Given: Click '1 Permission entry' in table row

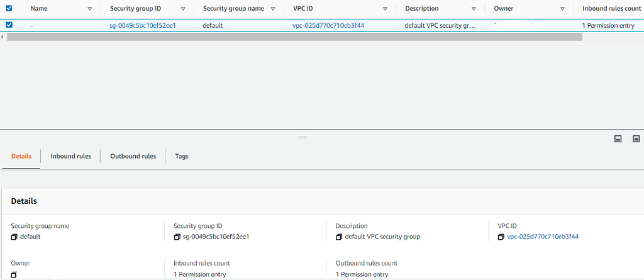Looking at the screenshot, I should (x=608, y=26).
